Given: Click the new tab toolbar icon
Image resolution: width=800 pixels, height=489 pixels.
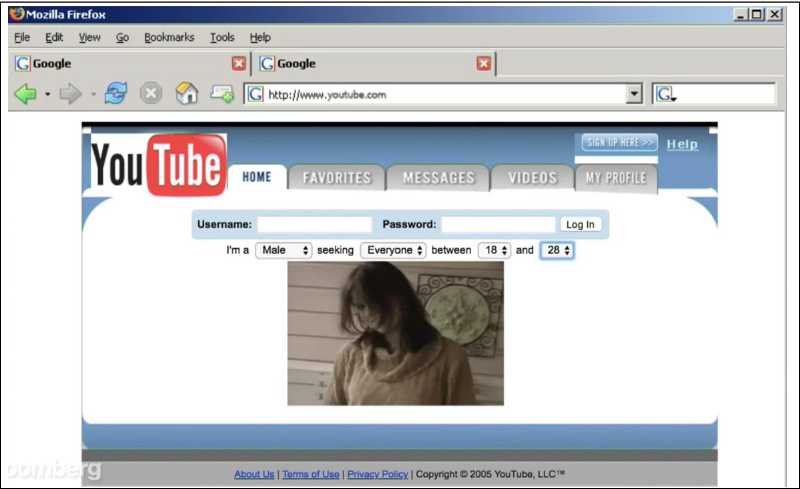Looking at the screenshot, I should 222,94.
